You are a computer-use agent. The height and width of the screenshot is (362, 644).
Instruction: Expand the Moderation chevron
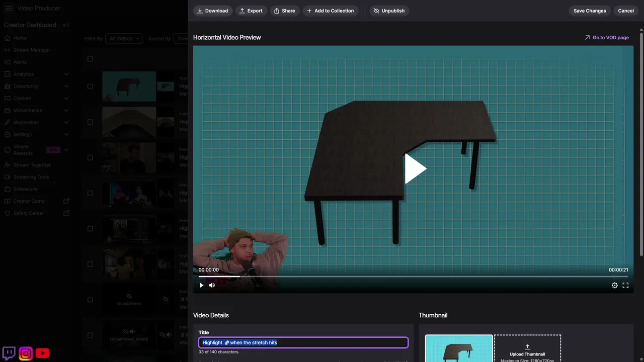click(66, 123)
